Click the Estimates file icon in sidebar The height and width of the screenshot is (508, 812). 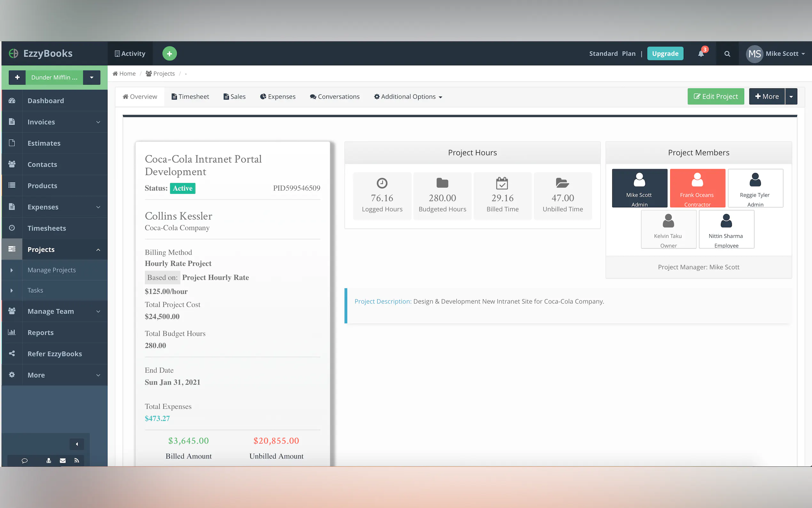(x=12, y=143)
